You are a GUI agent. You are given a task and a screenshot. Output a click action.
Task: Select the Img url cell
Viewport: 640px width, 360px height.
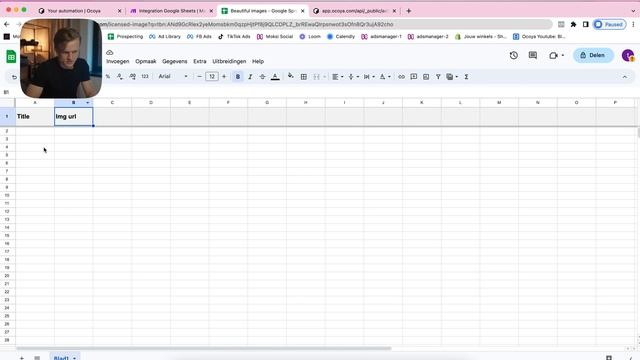point(73,116)
